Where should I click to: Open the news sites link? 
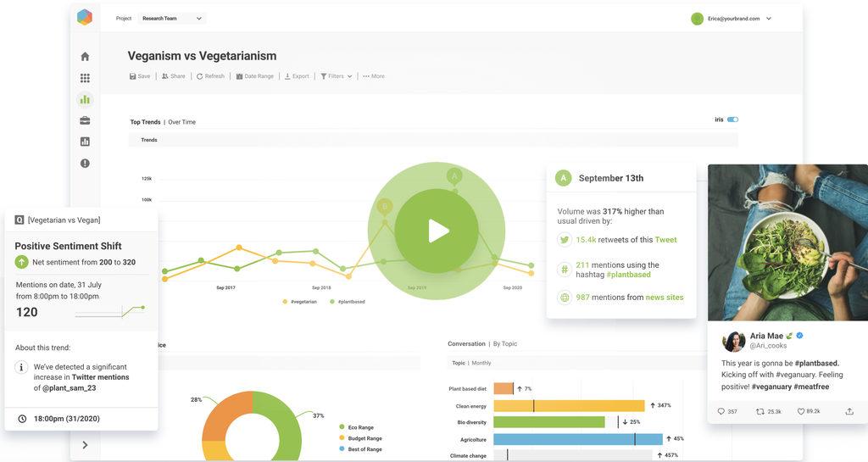coord(664,298)
